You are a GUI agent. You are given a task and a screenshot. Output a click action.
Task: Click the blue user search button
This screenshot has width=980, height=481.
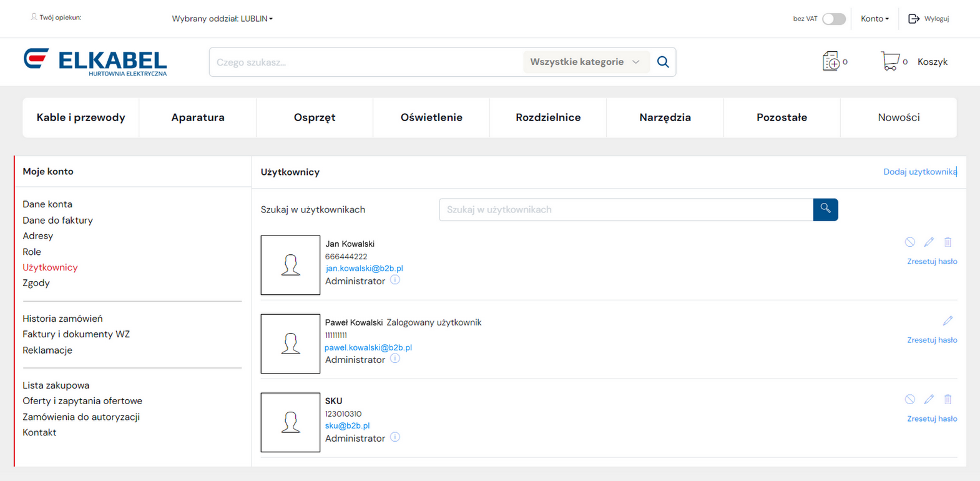(825, 209)
